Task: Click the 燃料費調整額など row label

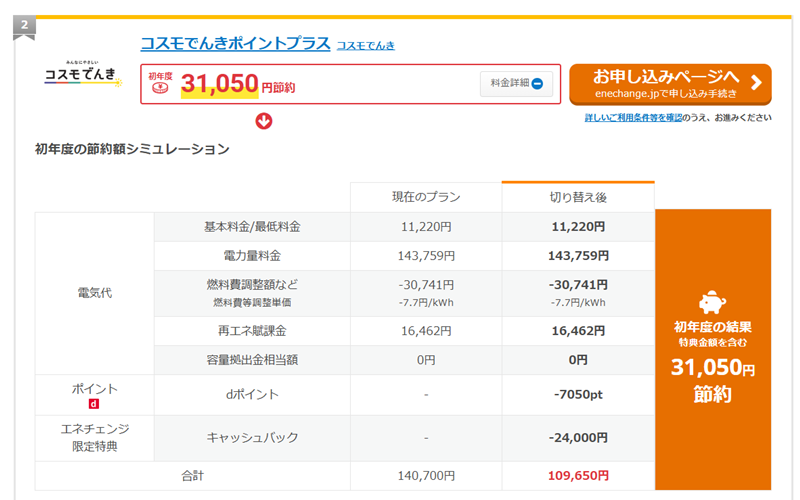Action: pyautogui.click(x=252, y=285)
